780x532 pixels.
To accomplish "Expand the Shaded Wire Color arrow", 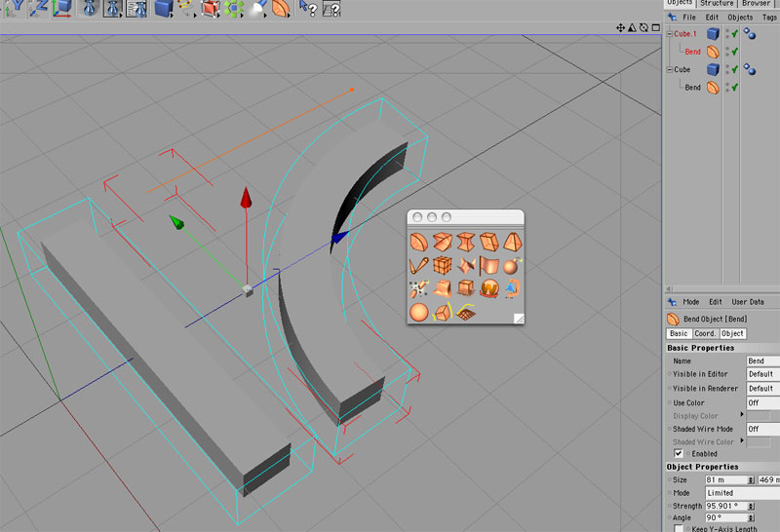I will click(x=742, y=440).
